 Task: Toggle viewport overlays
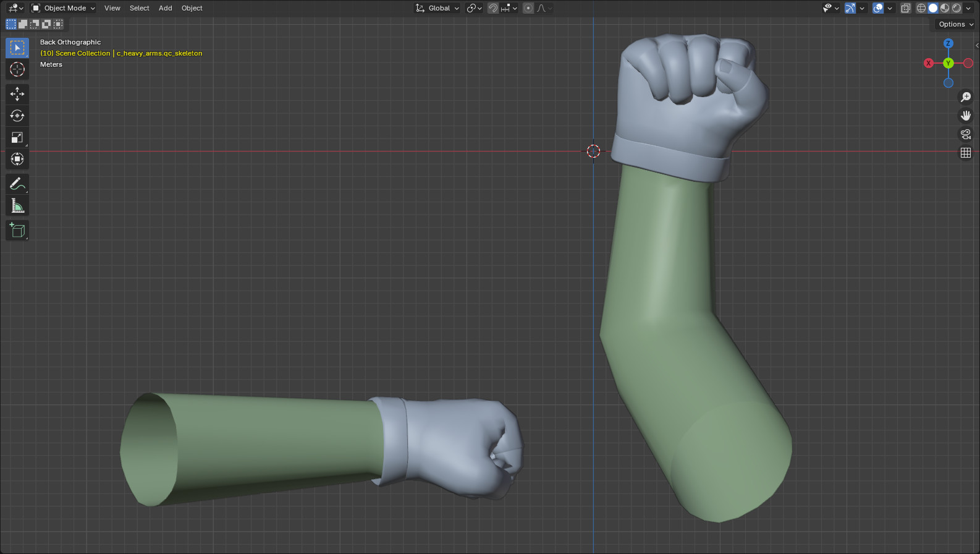click(x=878, y=8)
